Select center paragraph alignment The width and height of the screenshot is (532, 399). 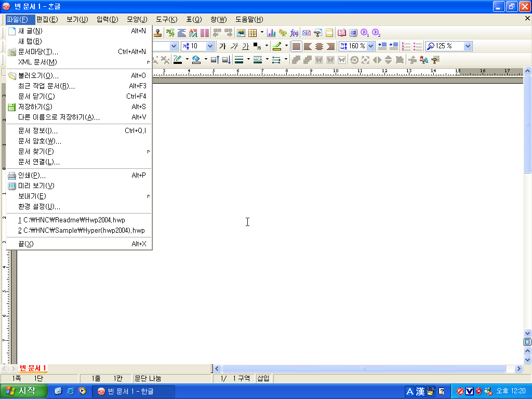(319, 46)
